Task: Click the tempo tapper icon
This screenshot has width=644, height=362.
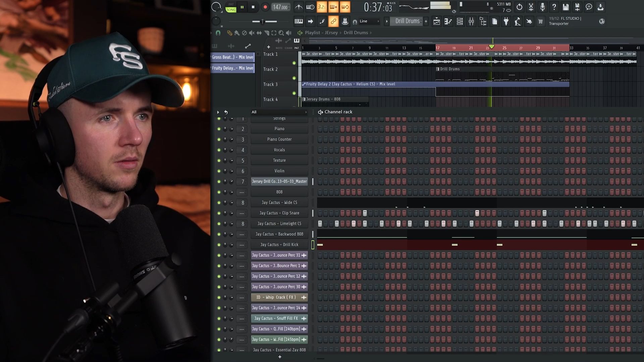Action: tap(518, 21)
